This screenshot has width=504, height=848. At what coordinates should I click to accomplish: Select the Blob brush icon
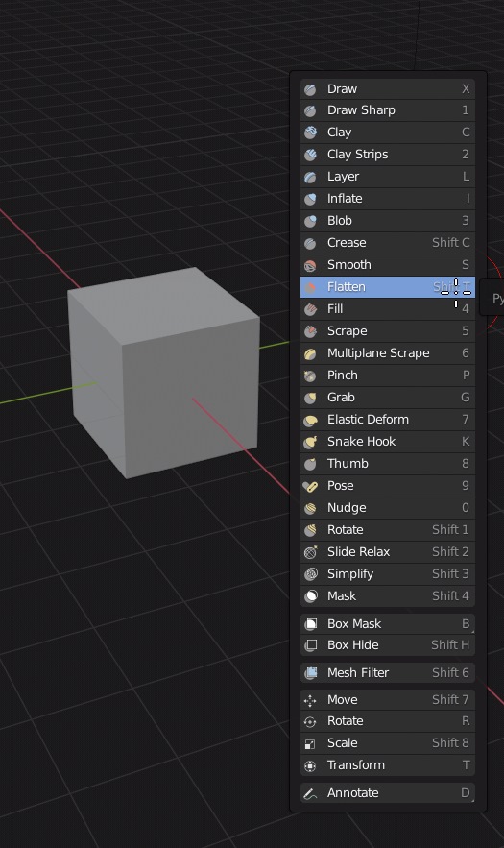pyautogui.click(x=310, y=221)
